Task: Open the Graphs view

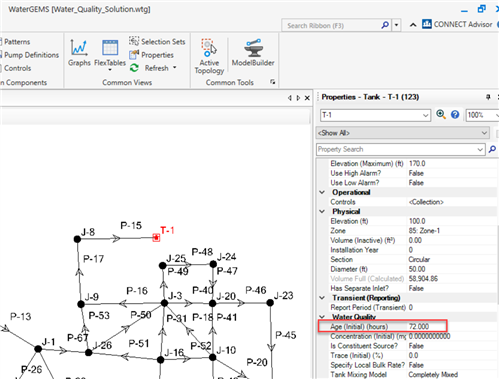Action: click(x=79, y=53)
